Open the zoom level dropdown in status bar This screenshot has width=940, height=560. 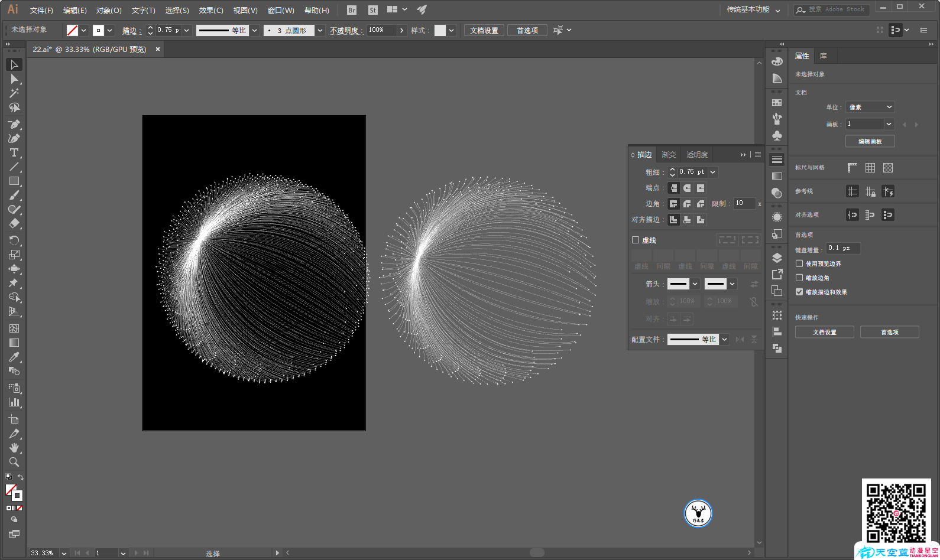coord(64,553)
